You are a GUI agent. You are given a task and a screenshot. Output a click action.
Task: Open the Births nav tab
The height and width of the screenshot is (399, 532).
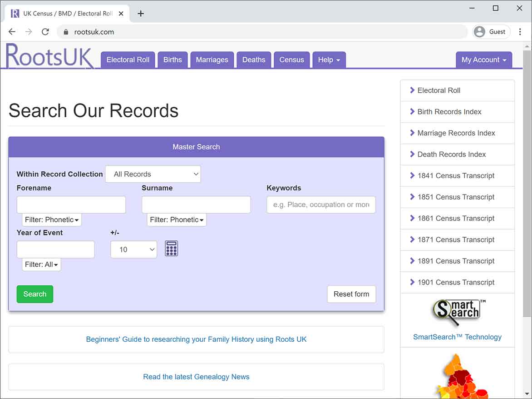tap(172, 60)
